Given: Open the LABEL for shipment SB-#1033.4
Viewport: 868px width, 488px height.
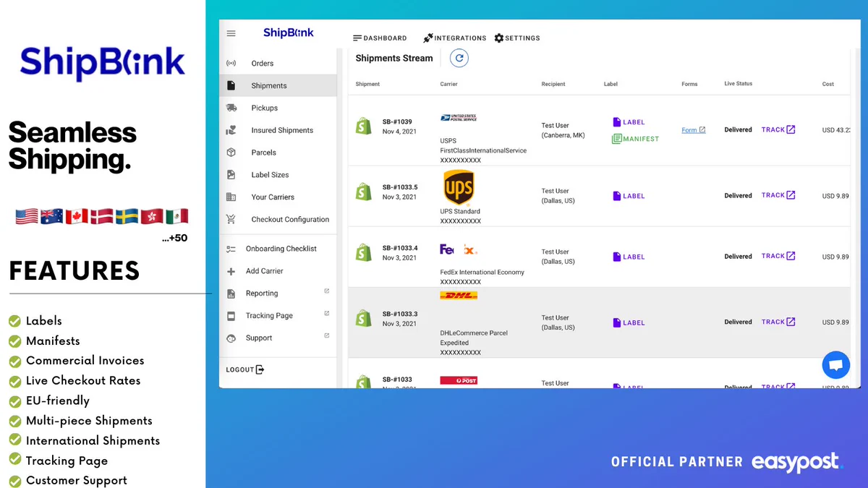Looking at the screenshot, I should pos(629,257).
